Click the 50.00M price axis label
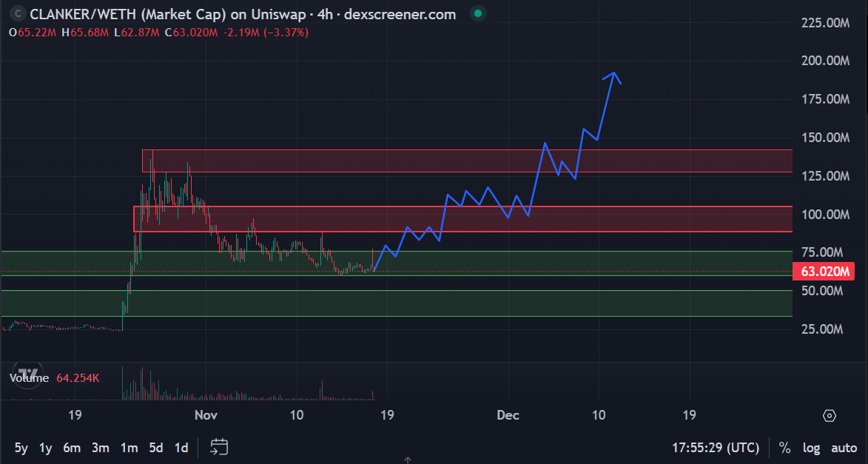Screen dimensions: 868x464 (822, 291)
